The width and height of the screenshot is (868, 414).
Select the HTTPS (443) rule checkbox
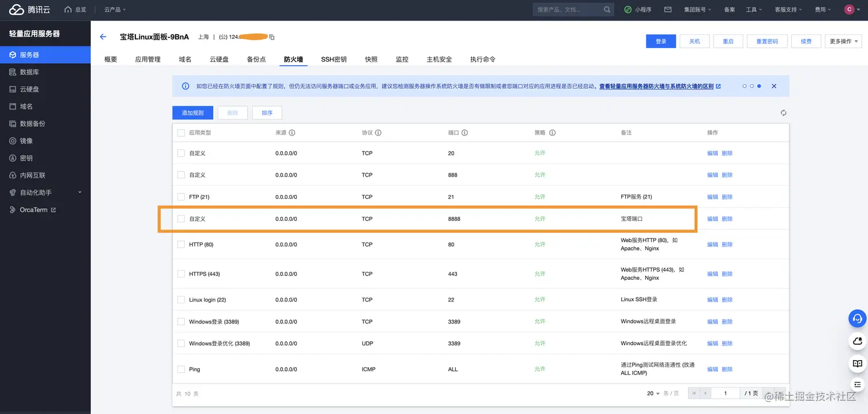(x=181, y=274)
